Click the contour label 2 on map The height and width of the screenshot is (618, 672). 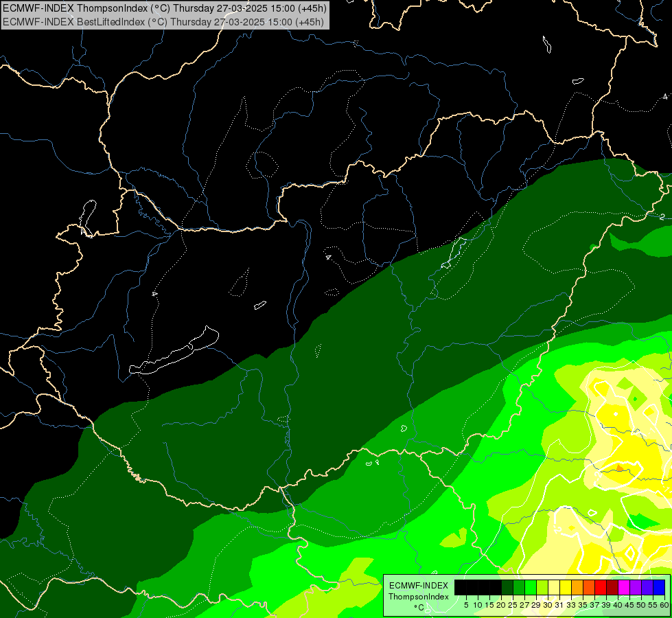point(662,217)
